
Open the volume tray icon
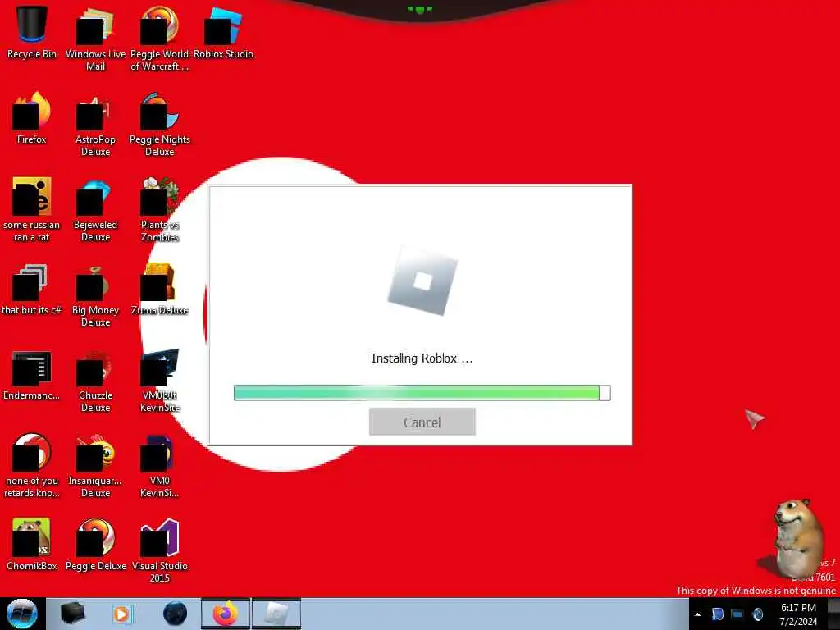(x=757, y=614)
